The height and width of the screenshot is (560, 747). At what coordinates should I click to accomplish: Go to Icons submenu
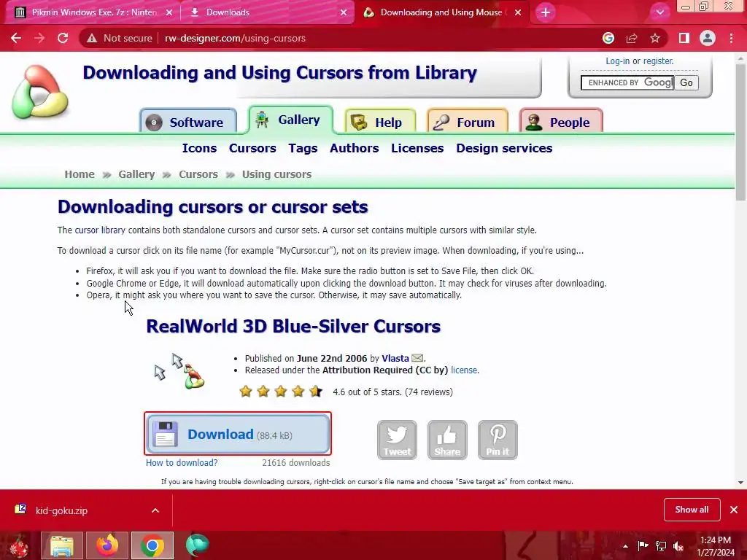point(199,148)
